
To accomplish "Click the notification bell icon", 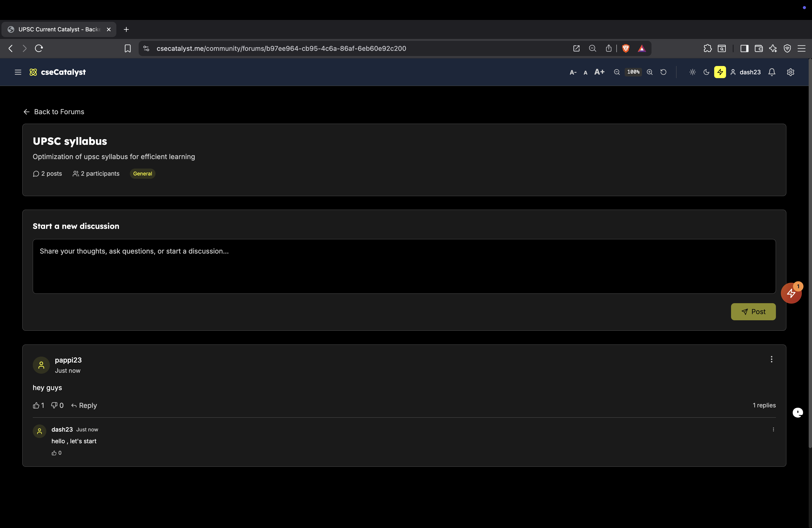I will click(x=772, y=72).
